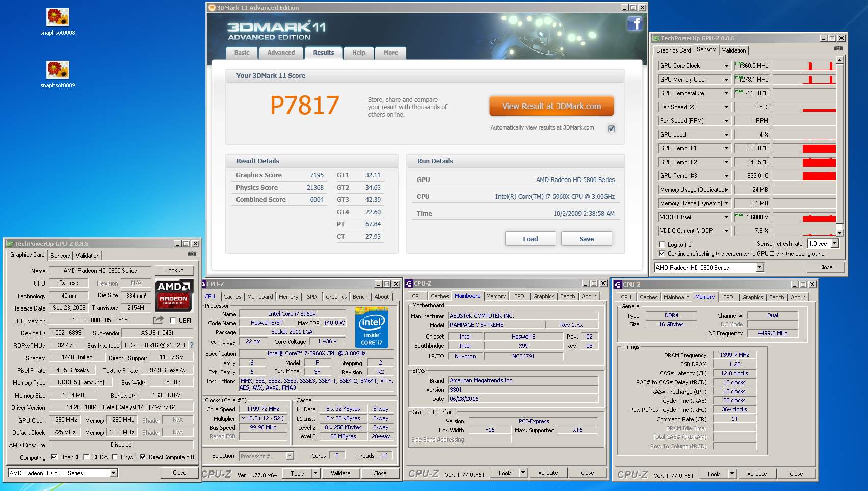
Task: Open Tools dropdown arrow in CPU-Z CPU window
Action: tap(315, 473)
